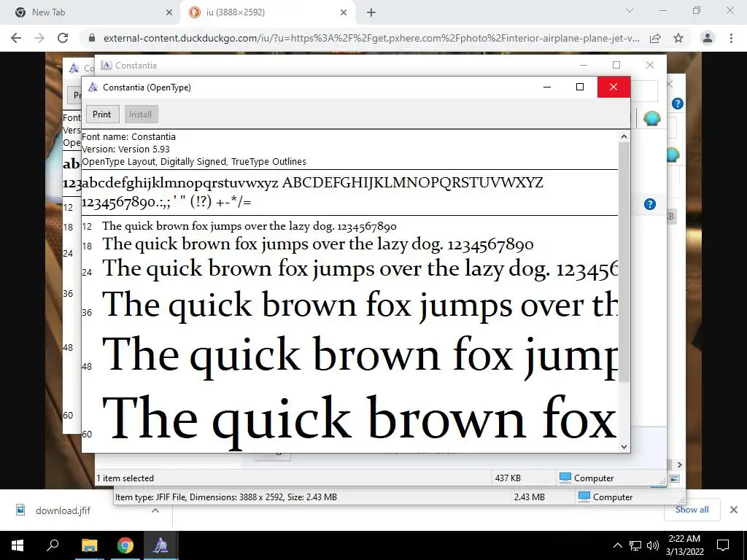Screen dimensions: 747x560
Task: Click the Print button in Constantia font viewer
Action: point(102,114)
